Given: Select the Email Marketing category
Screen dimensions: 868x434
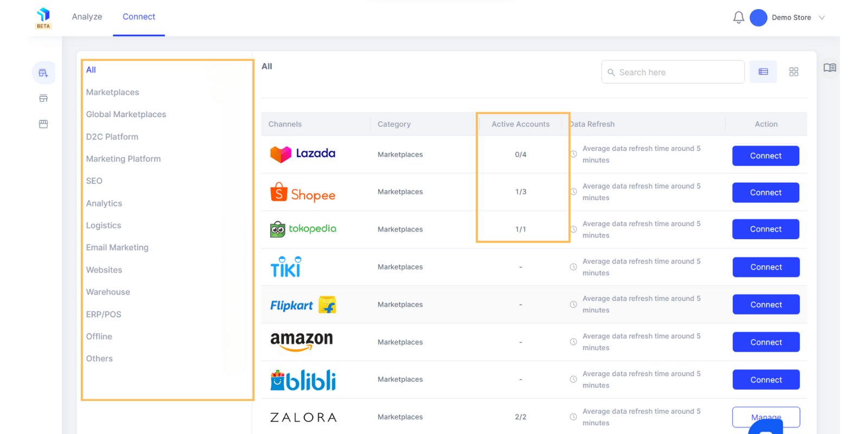Looking at the screenshot, I should (x=117, y=247).
